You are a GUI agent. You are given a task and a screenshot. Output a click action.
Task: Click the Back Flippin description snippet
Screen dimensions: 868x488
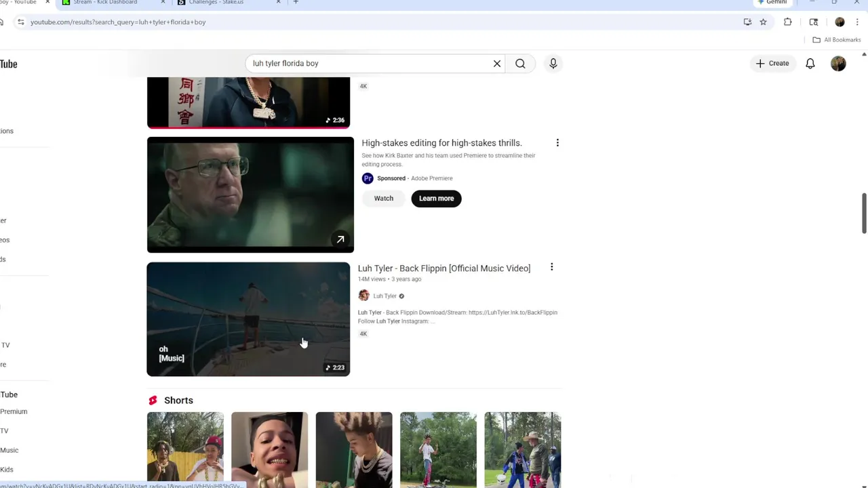click(458, 317)
